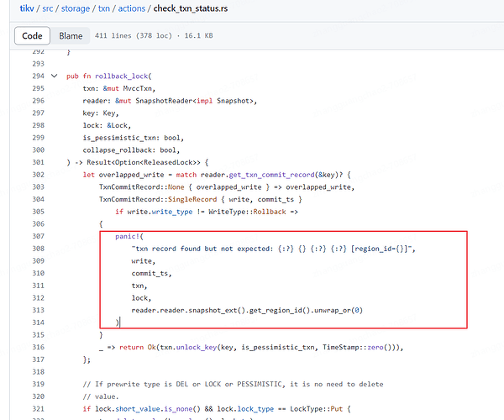The height and width of the screenshot is (420, 504).
Task: Click the write_type field on line 305
Action: (x=172, y=212)
